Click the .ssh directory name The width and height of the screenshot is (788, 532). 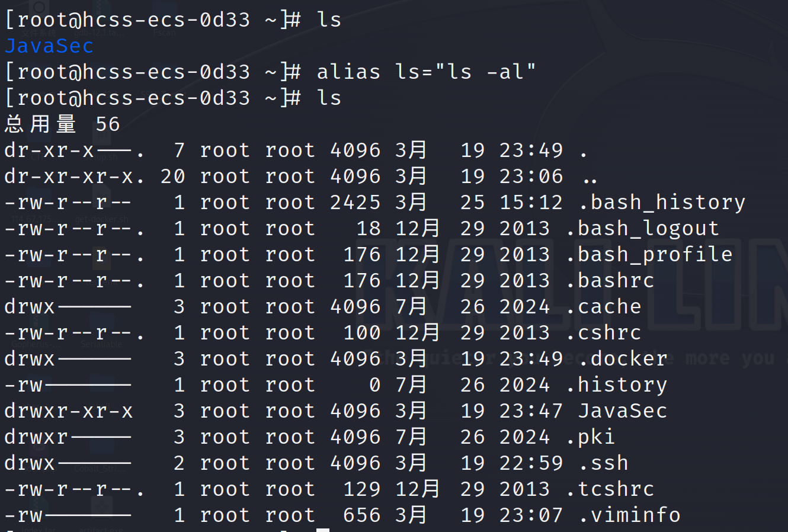[x=603, y=463]
